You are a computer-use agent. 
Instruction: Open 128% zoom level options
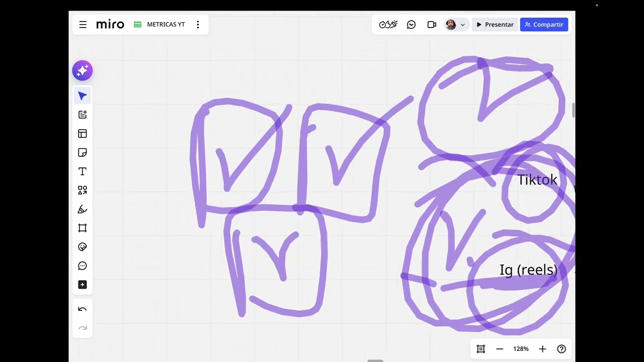[x=521, y=349]
